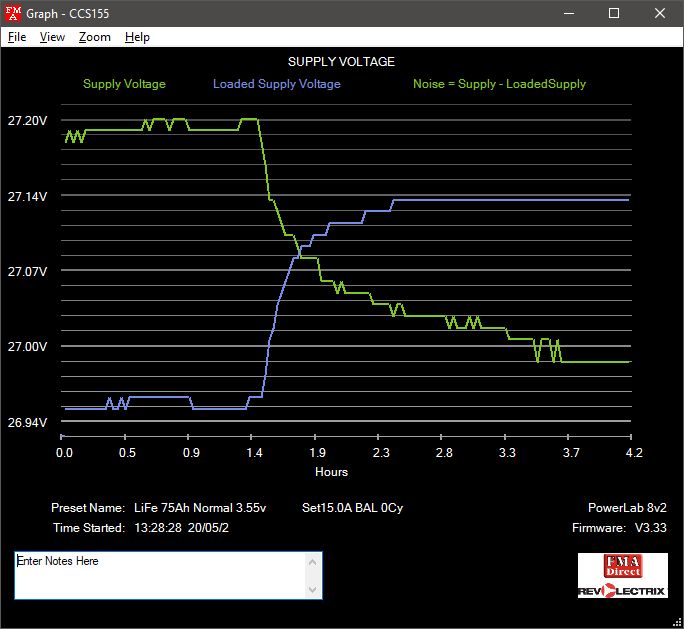Click the green Supply Voltage legend label

[124, 84]
